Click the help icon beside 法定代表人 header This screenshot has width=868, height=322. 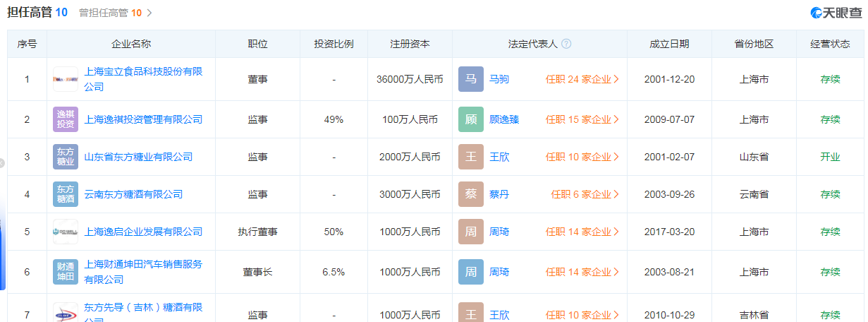[566, 44]
